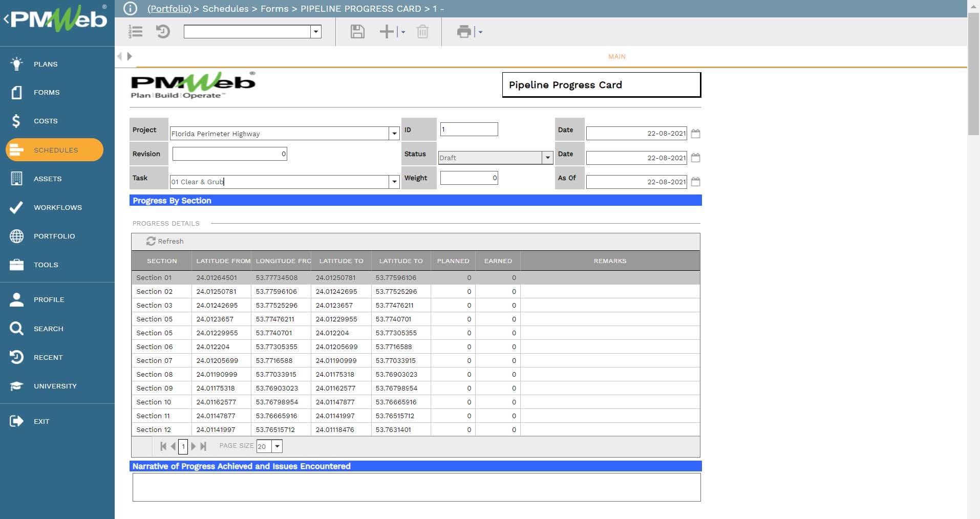Open Workflows in the sidebar

tap(58, 207)
